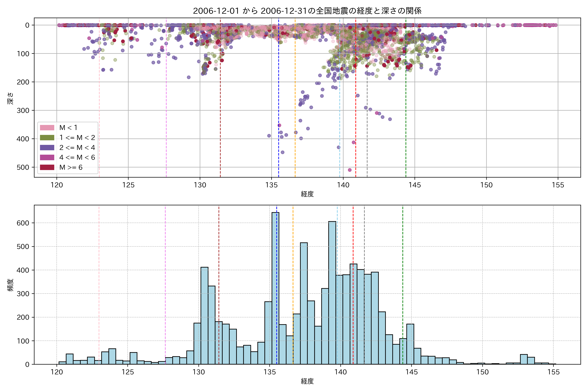588x392 pixels.
Task: Click the 'M >= 6' legend label text
Action: tap(71, 167)
